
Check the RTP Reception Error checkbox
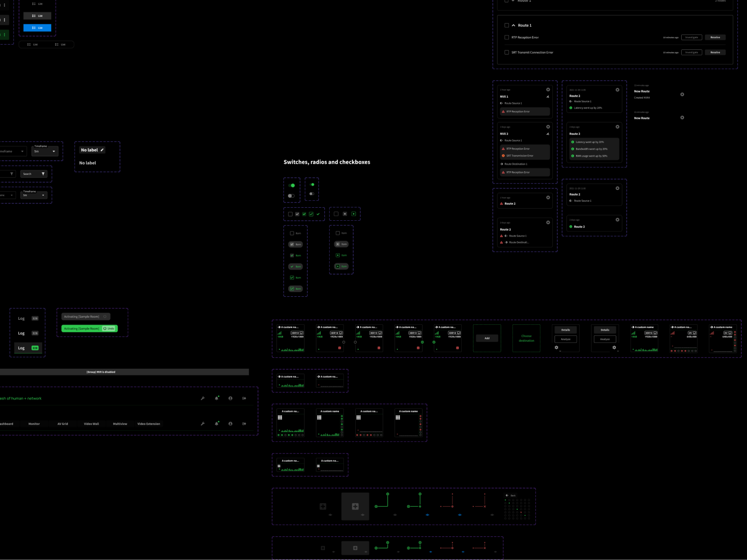507,37
